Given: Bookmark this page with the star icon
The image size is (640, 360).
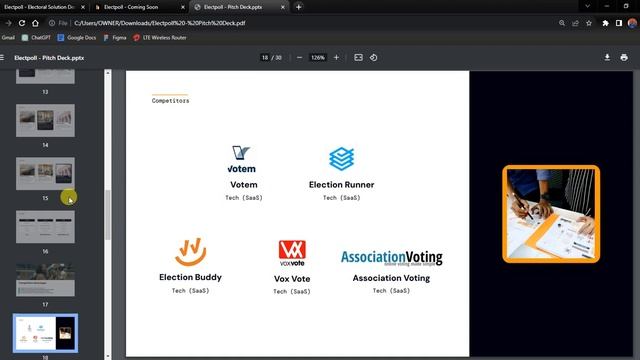Looking at the screenshot, I should pyautogui.click(x=589, y=23).
